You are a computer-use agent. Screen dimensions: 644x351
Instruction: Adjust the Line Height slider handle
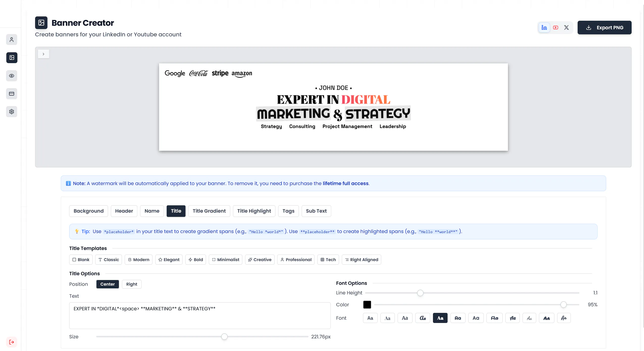(420, 293)
